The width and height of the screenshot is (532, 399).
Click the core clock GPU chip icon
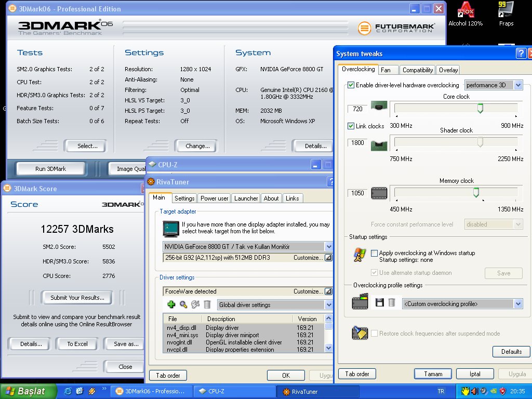[x=379, y=105]
